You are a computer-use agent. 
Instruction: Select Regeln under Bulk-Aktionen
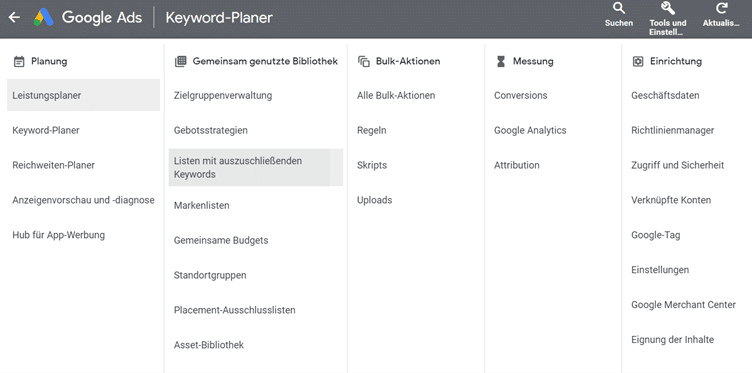tap(372, 130)
